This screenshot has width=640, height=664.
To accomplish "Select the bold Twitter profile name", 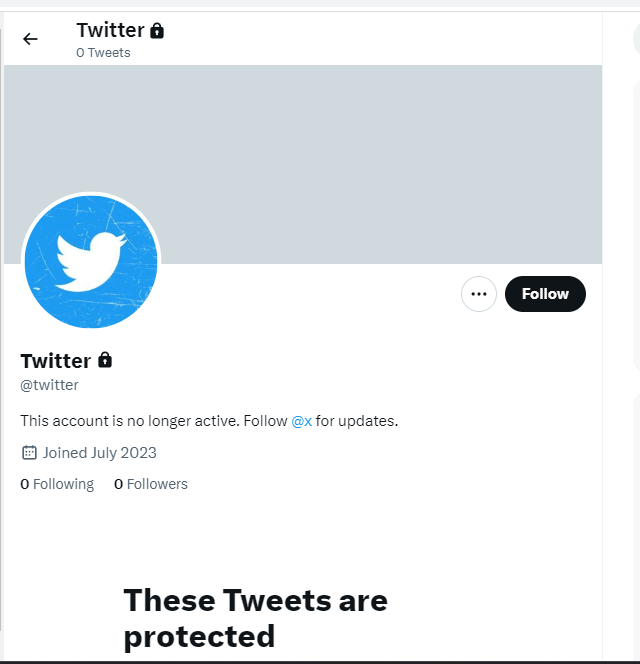I will 56,361.
